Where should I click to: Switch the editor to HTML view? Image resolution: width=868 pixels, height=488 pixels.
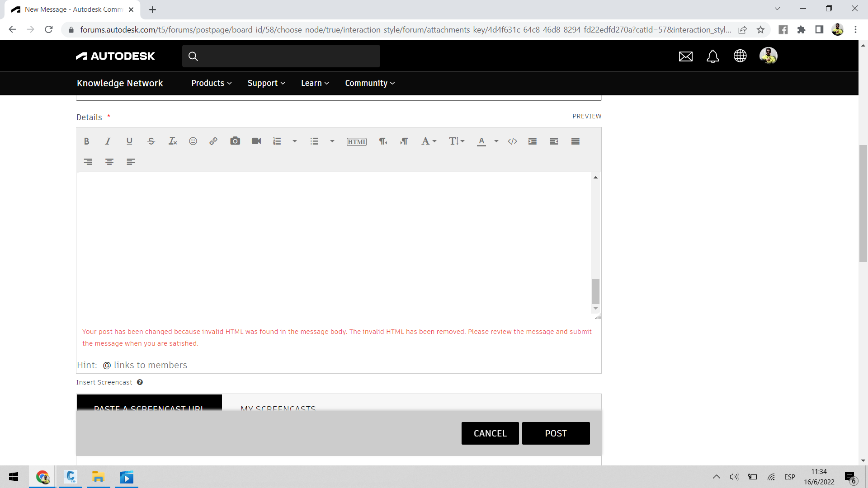click(357, 141)
